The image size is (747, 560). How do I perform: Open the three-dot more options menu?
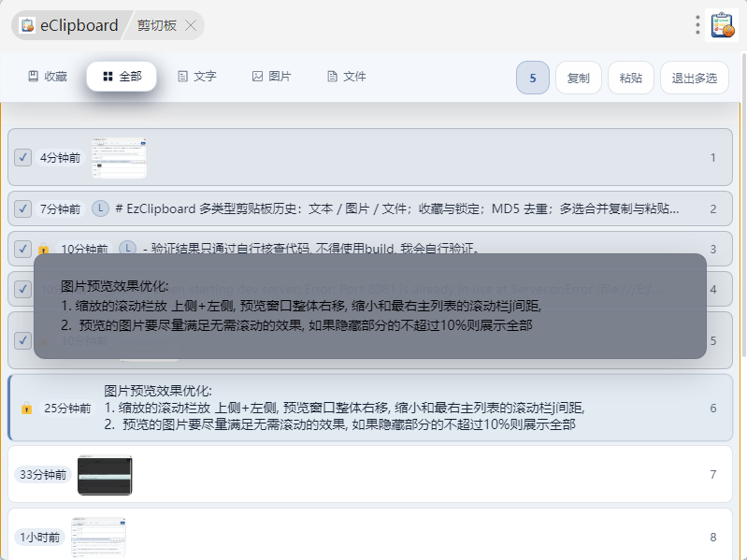[697, 24]
